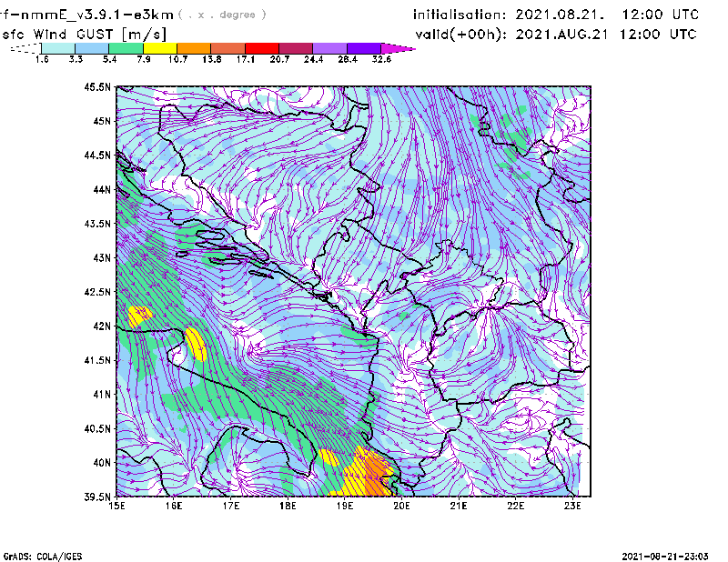
Task: Click the crimson legend color swatch
Action: [296, 48]
